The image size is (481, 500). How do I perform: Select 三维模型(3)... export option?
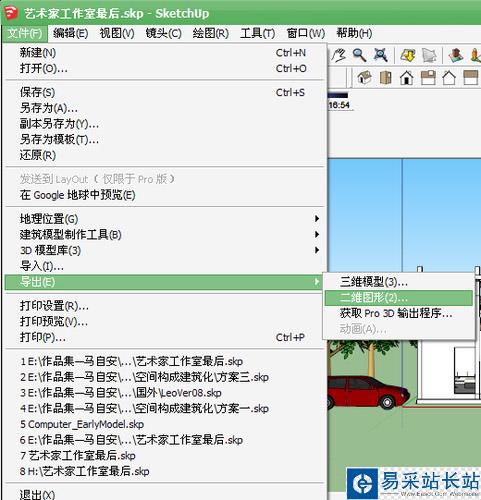click(x=398, y=282)
